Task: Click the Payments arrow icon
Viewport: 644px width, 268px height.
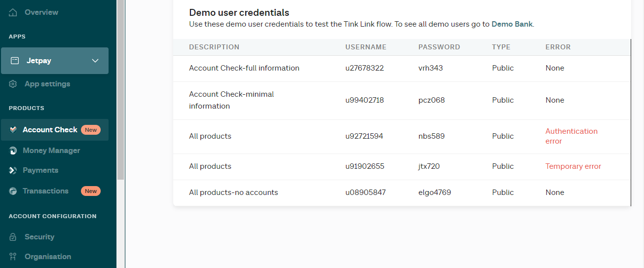Action: [13, 170]
